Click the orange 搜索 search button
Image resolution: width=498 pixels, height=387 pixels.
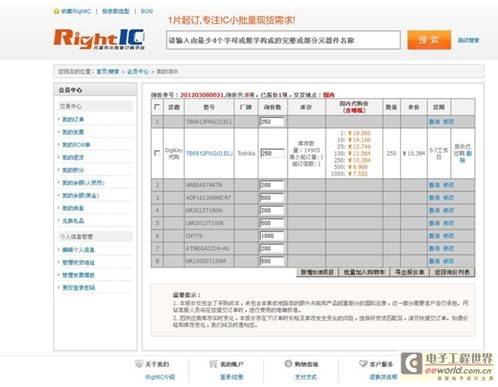click(x=429, y=40)
